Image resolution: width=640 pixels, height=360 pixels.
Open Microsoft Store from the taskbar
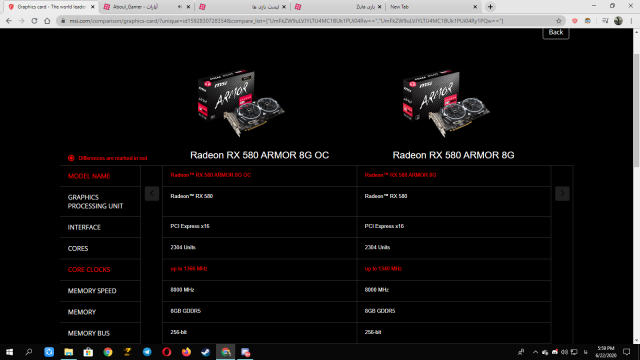(x=88, y=352)
